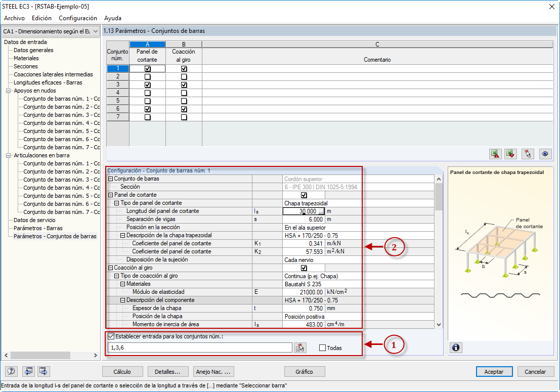This screenshot has width=560, height=392.
Task: Click the pick-member pointer icon above the settings
Action: (x=528, y=154)
